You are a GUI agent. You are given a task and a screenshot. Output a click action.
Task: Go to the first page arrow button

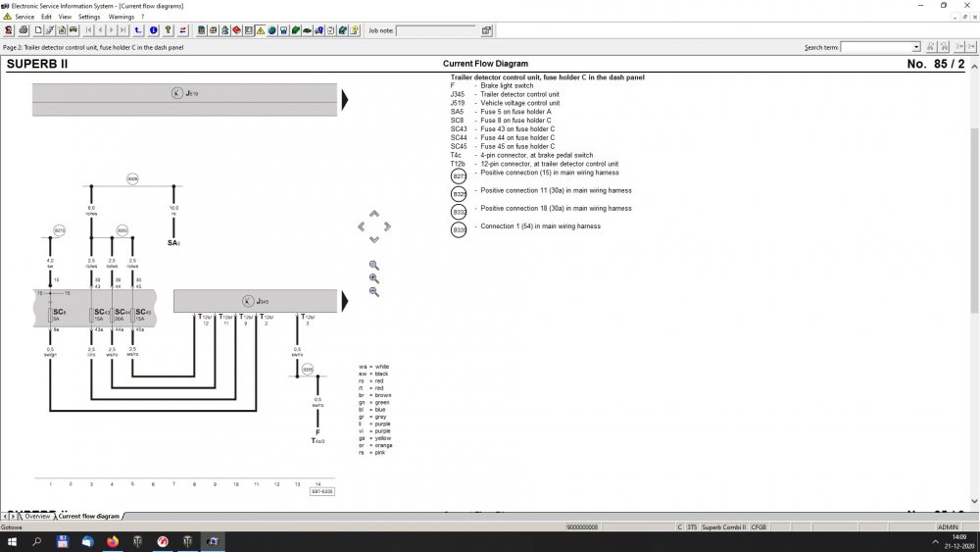[88, 30]
